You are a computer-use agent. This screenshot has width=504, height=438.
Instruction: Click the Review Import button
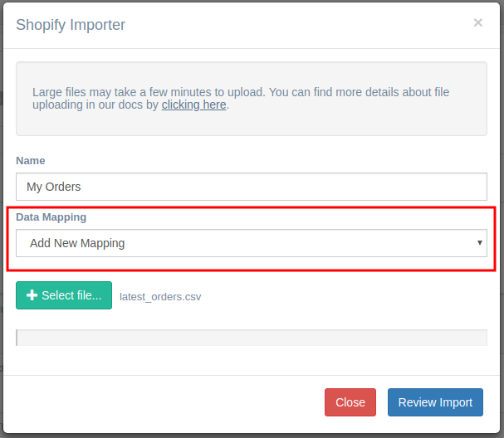pos(435,402)
